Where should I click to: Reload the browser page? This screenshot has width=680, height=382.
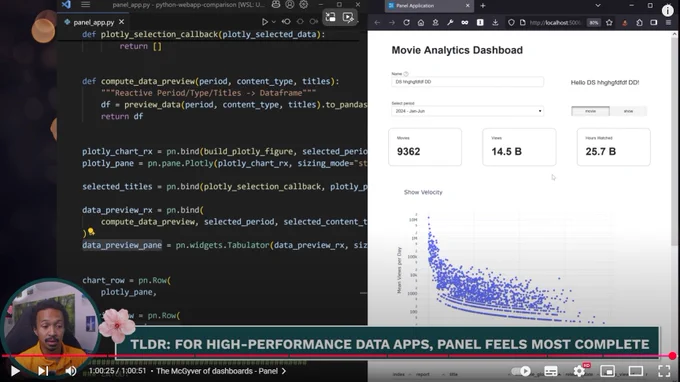click(406, 23)
